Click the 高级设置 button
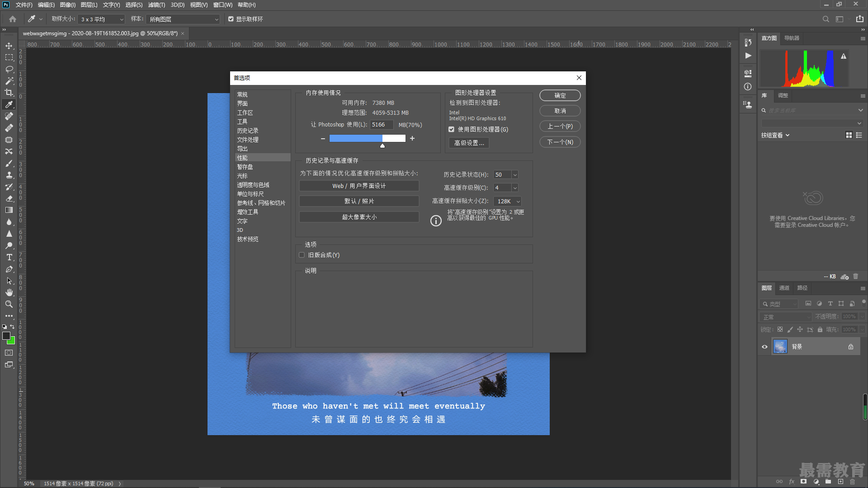Image resolution: width=868 pixels, height=488 pixels. pos(469,143)
